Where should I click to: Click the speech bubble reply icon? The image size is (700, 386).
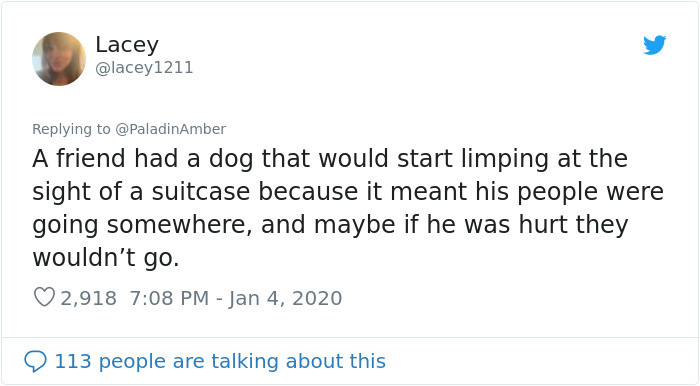click(x=35, y=361)
